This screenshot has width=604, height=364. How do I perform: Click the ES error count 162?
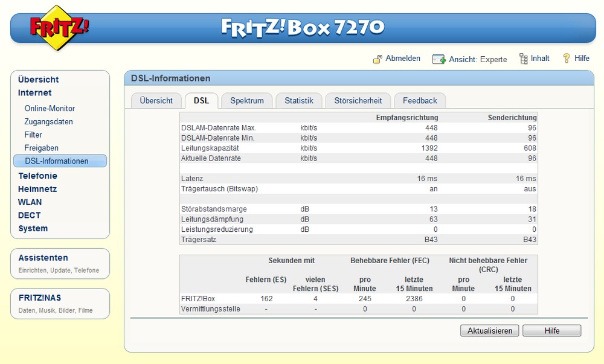pyautogui.click(x=266, y=299)
